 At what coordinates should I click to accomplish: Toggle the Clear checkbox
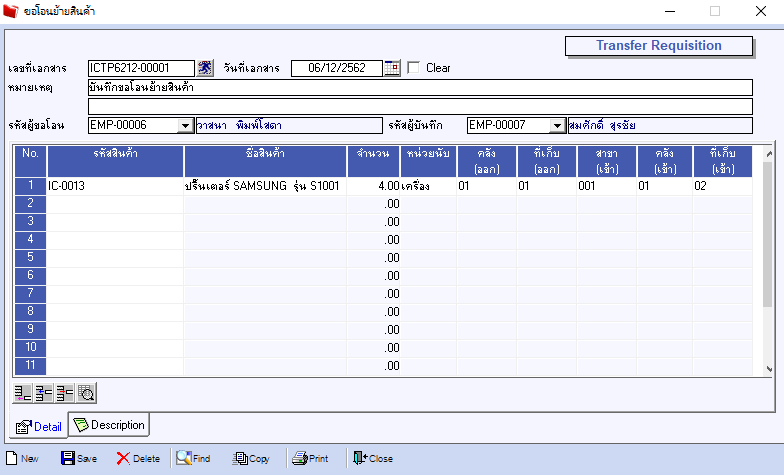pyautogui.click(x=414, y=68)
